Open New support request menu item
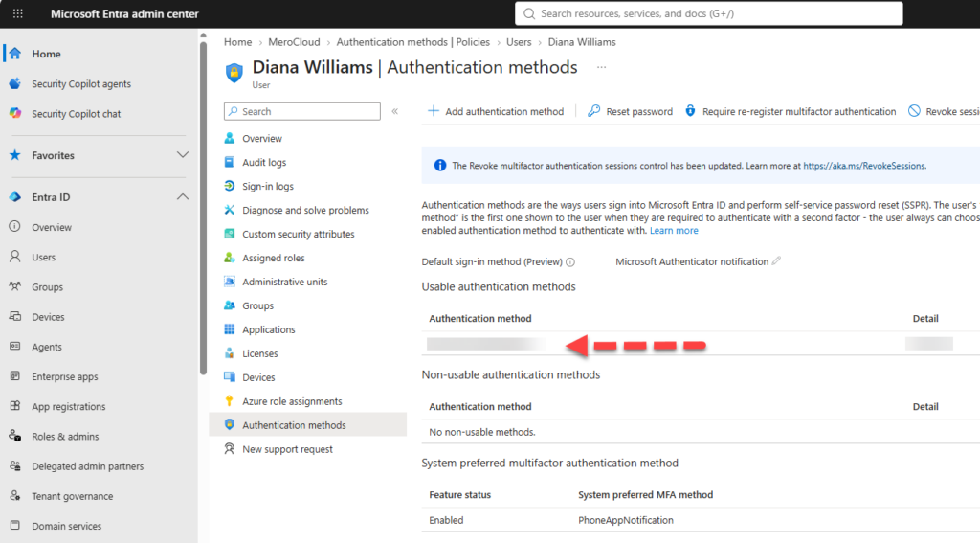 click(x=287, y=449)
